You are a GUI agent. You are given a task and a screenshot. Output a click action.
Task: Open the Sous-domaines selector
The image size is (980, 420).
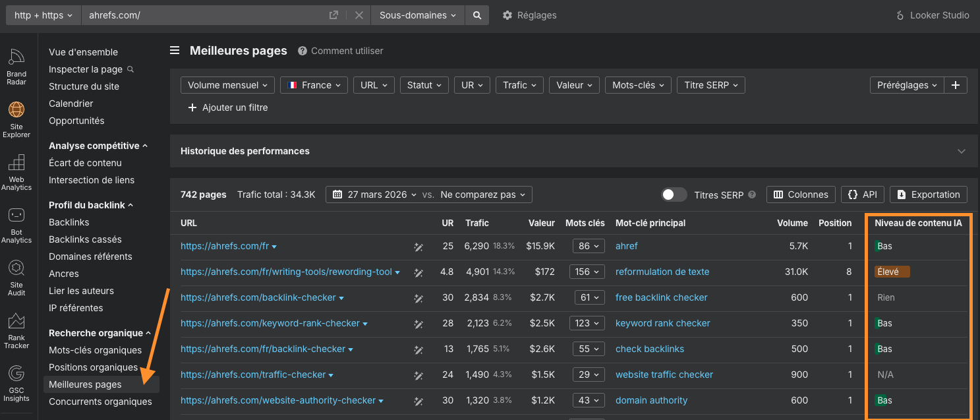[417, 15]
